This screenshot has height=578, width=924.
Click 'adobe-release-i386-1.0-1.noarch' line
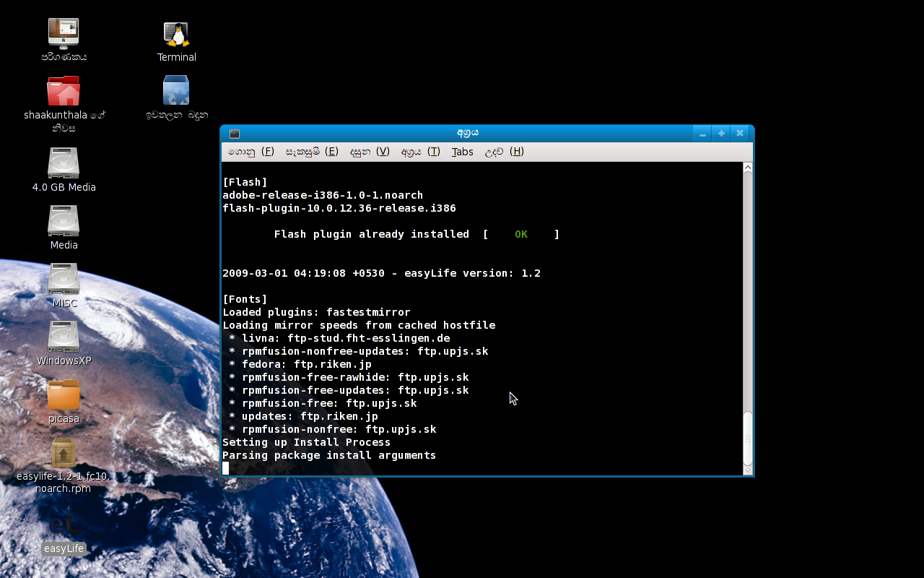pos(323,195)
